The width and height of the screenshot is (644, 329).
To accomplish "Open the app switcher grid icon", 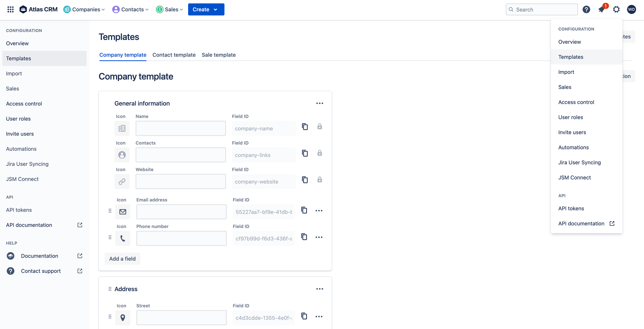I will click(10, 10).
